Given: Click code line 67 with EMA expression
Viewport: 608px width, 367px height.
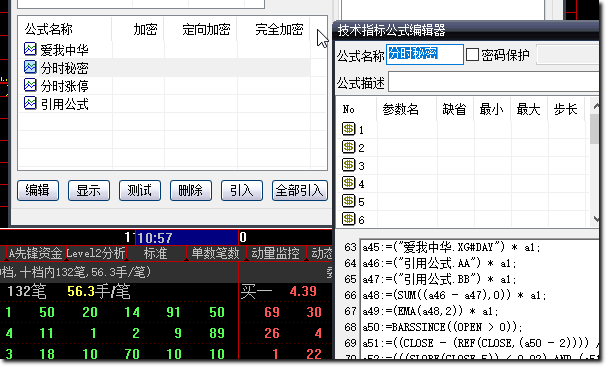Looking at the screenshot, I should click(430, 311).
